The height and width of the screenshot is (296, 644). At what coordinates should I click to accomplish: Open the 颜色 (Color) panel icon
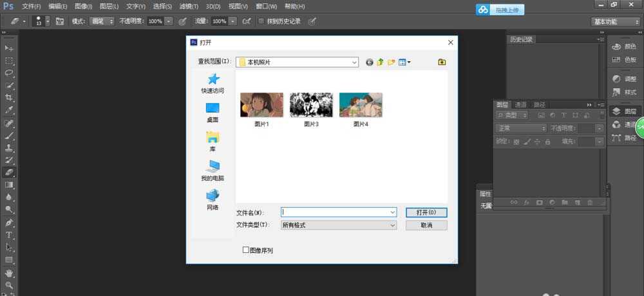(624, 46)
